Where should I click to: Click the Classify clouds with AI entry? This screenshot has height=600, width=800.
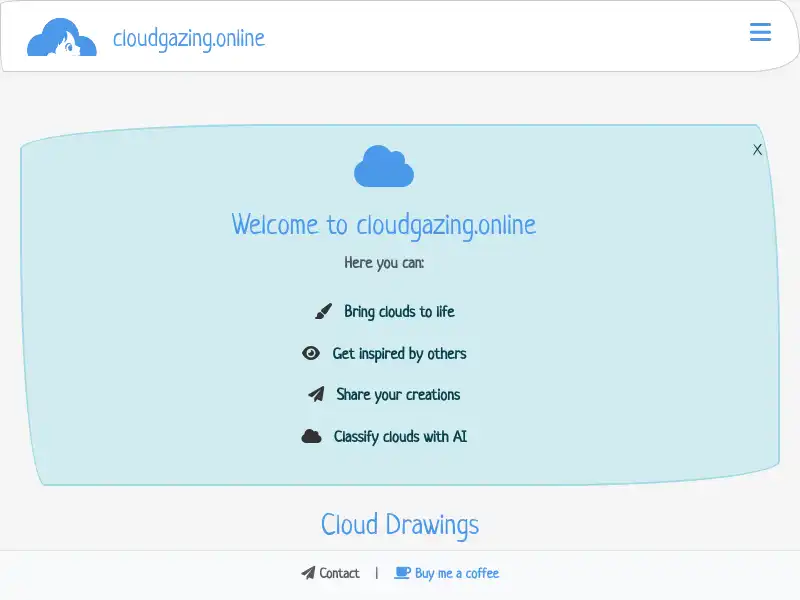point(399,435)
